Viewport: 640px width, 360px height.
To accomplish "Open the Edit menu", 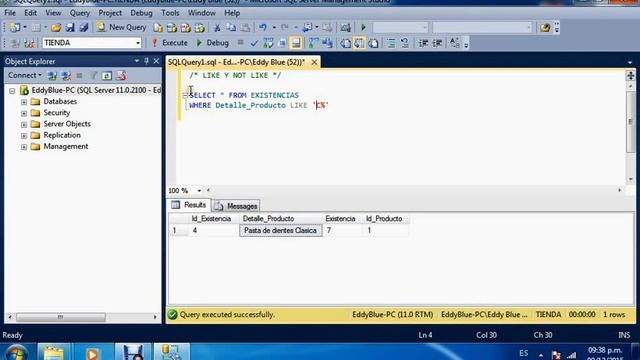I will 30,13.
